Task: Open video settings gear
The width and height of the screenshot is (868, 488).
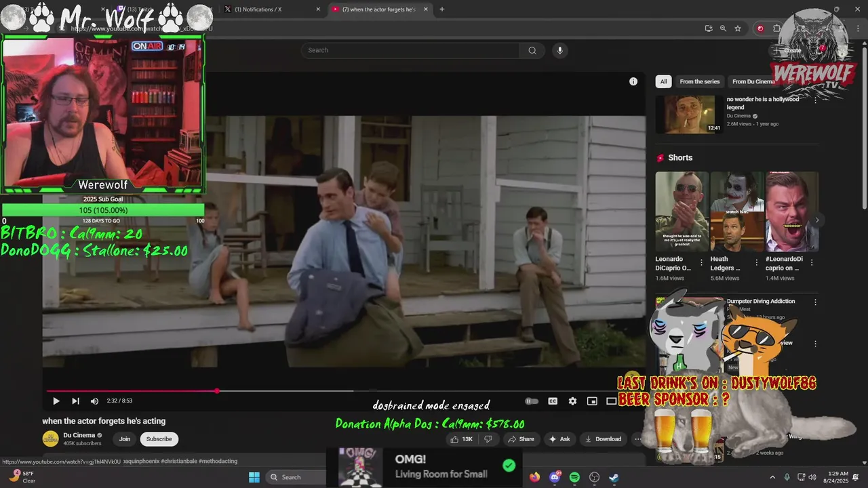Action: click(x=572, y=401)
